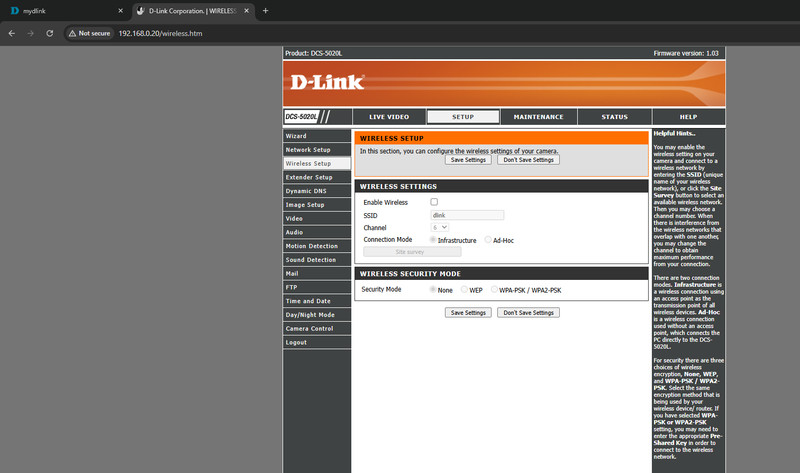Open the LIVE VIDEO tab
The image size is (800, 473).
pos(389,117)
